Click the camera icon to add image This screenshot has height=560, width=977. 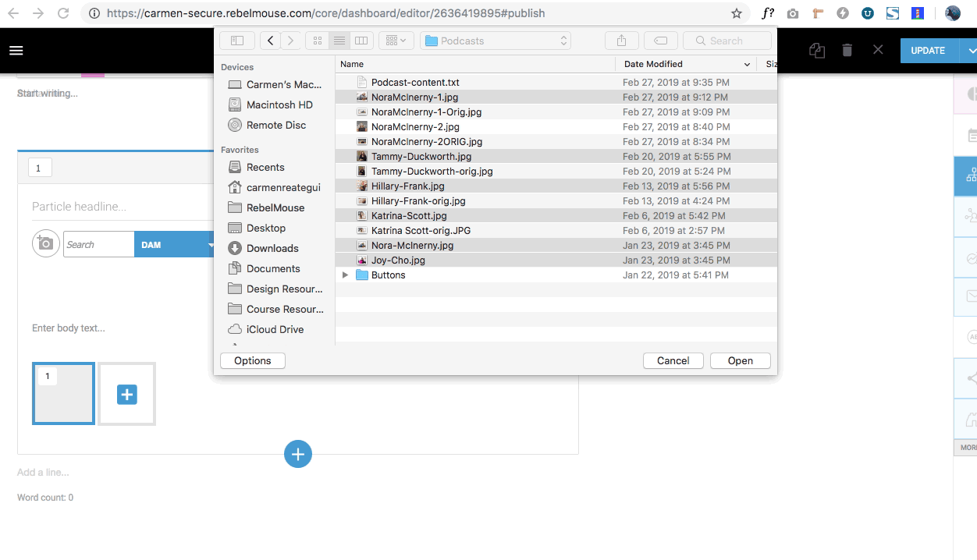point(46,244)
